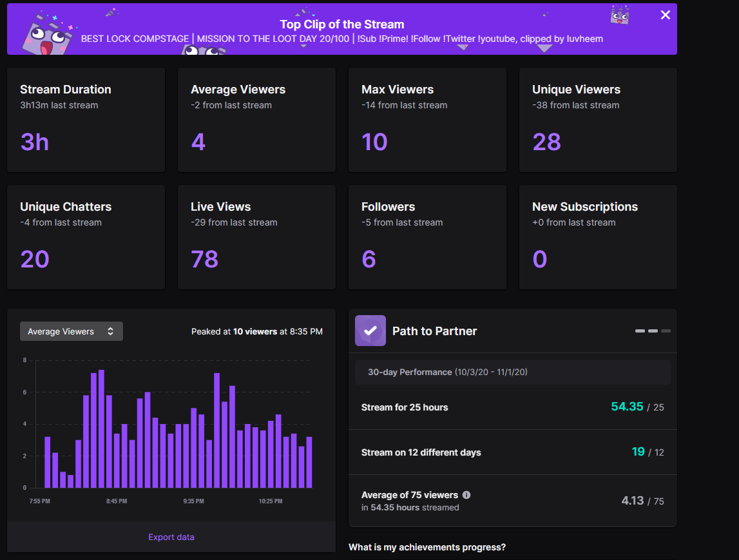739x560 pixels.
Task: Click the -2 from last stream subtext
Action: point(231,105)
